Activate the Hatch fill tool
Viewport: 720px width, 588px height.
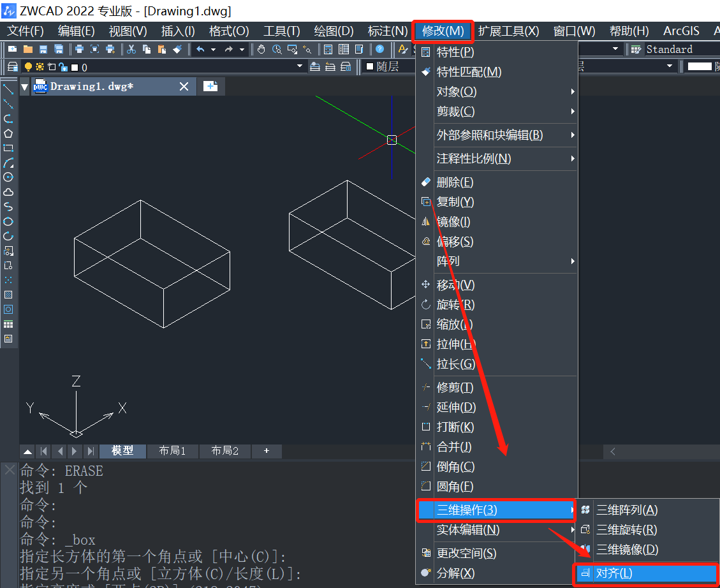pyautogui.click(x=8, y=295)
